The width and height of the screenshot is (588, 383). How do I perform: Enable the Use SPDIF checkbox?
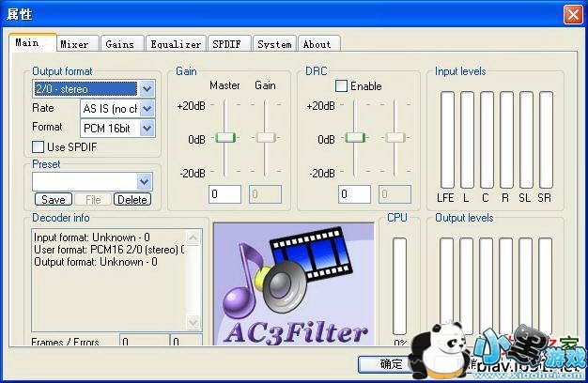[38, 146]
